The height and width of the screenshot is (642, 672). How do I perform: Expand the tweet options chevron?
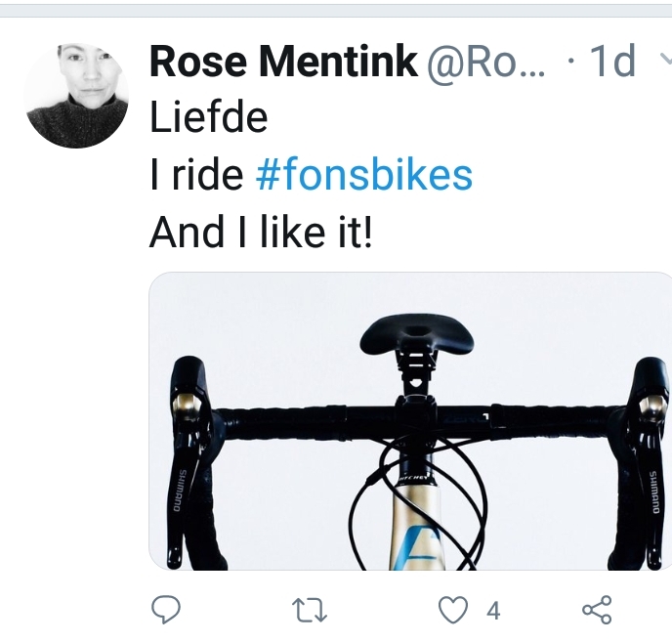coord(663,61)
